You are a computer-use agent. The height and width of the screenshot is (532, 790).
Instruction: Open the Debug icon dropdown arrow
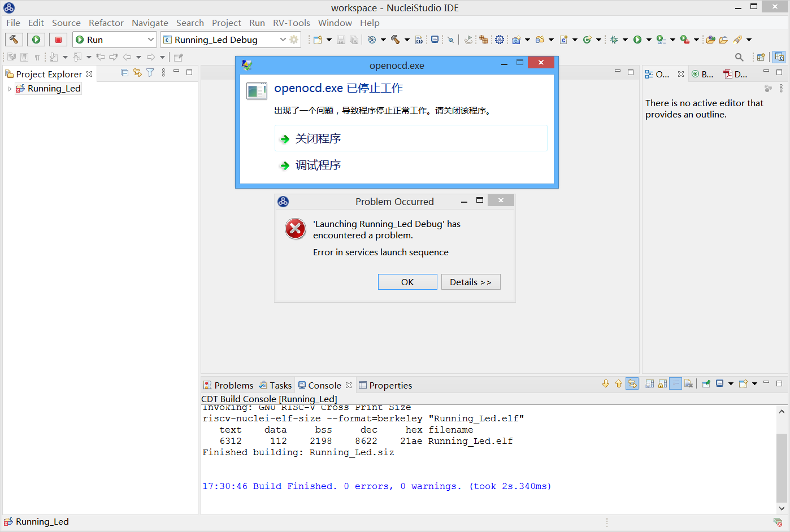[x=625, y=40]
